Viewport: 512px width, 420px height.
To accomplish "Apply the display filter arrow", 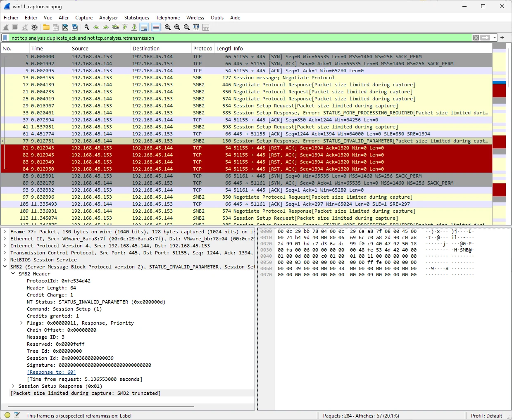I will [x=486, y=38].
